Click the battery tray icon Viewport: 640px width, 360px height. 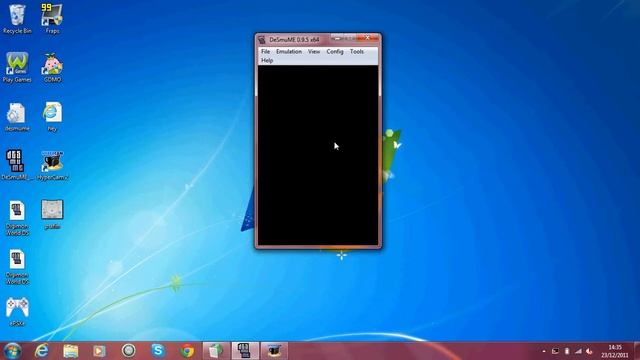click(567, 351)
